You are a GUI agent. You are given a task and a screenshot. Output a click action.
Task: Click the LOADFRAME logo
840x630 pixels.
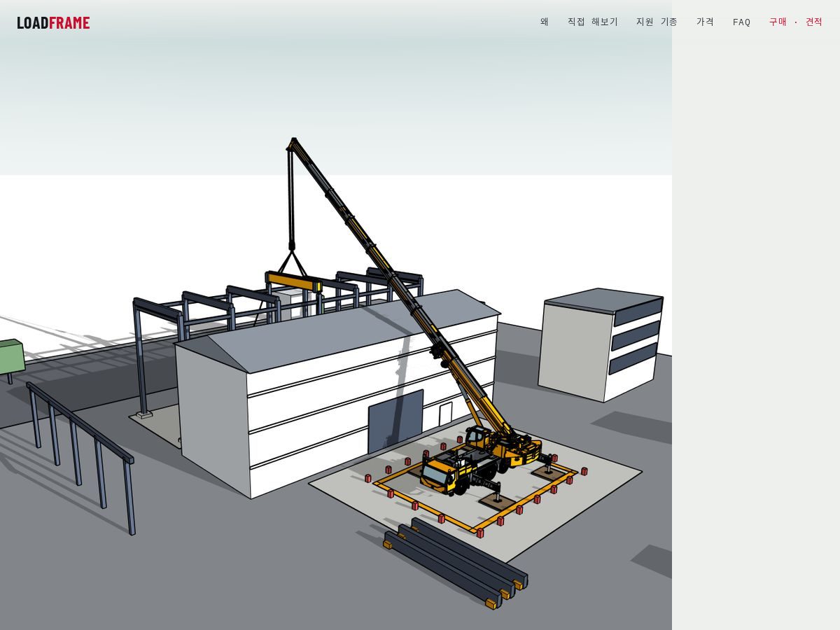click(x=53, y=22)
